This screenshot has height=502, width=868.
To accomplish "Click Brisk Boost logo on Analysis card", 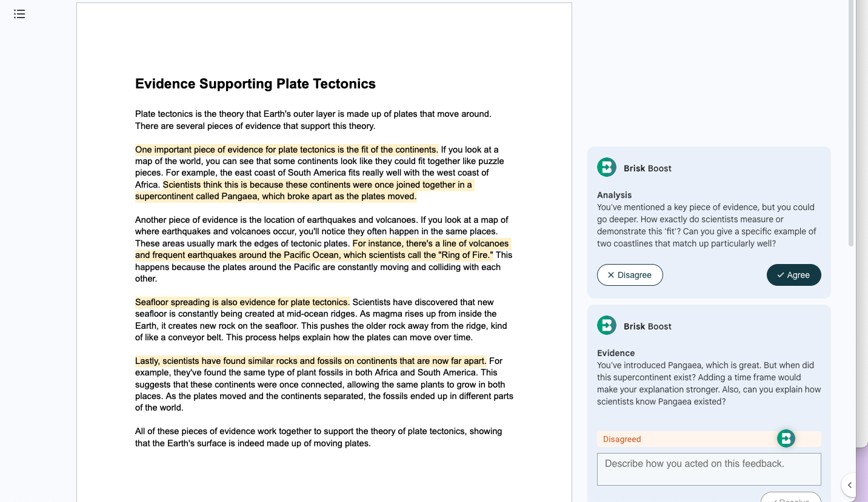I will pyautogui.click(x=607, y=168).
